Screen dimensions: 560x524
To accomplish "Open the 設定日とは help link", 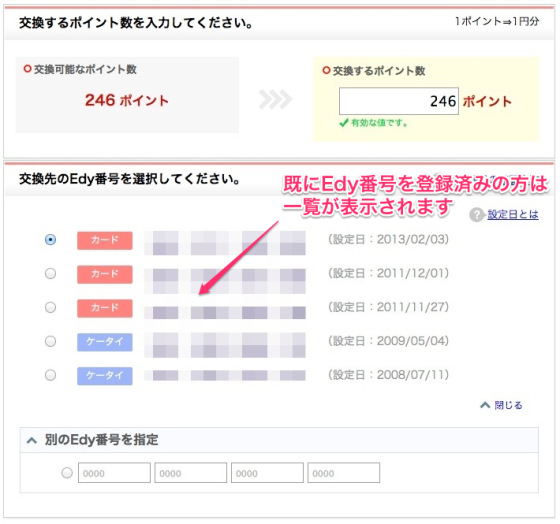I will (x=513, y=214).
